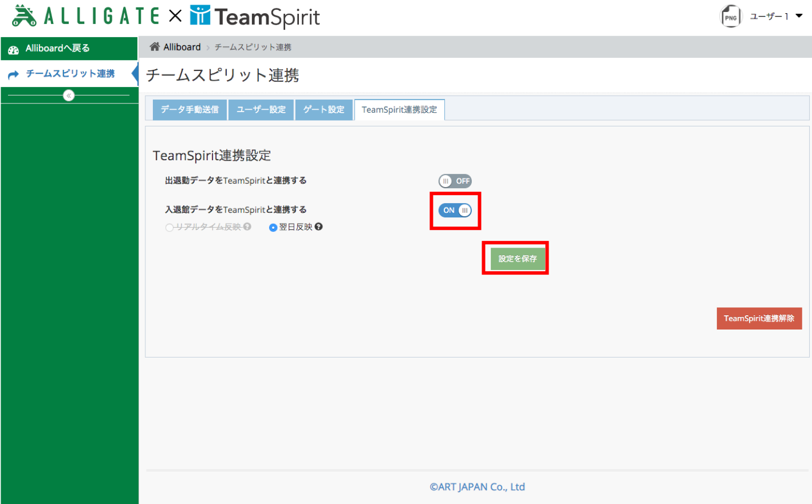Screen dimensions: 812x504
Task: Open the ユーザー1 dropdown menu
Action: [x=776, y=16]
